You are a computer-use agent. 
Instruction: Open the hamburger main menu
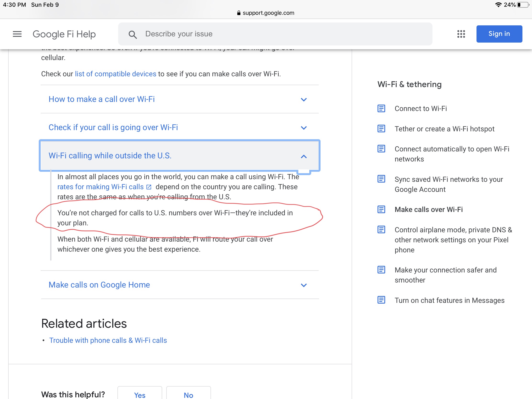(17, 34)
